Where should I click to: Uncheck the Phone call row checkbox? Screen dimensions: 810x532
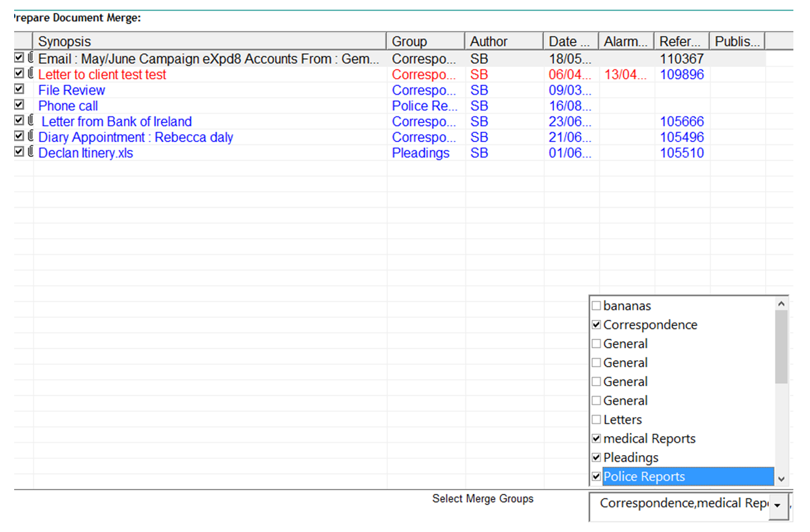click(19, 105)
